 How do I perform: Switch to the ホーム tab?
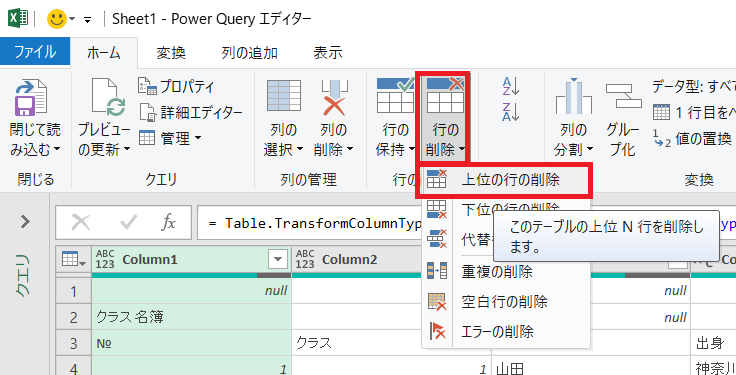(104, 53)
